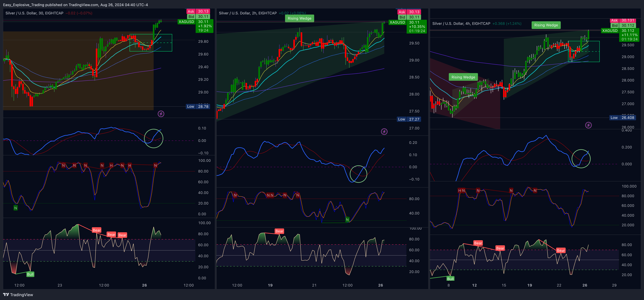The height and width of the screenshot is (300, 644).
Task: Click the 28.000 price on 4h price axis
Action: click(x=628, y=80)
